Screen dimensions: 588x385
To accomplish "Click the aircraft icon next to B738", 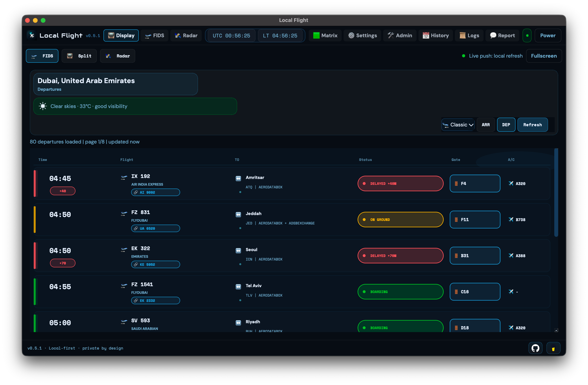I will pyautogui.click(x=511, y=219).
